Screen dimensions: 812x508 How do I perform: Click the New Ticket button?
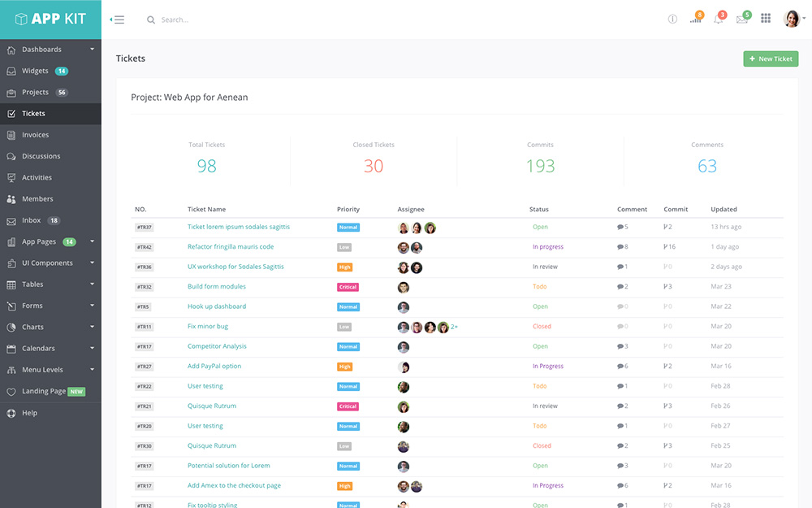(x=771, y=59)
